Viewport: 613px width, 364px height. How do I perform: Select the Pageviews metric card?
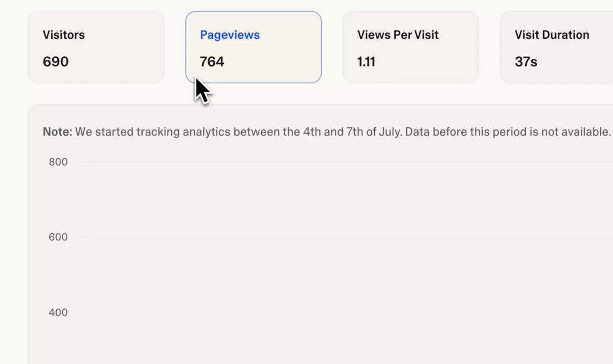[x=254, y=47]
